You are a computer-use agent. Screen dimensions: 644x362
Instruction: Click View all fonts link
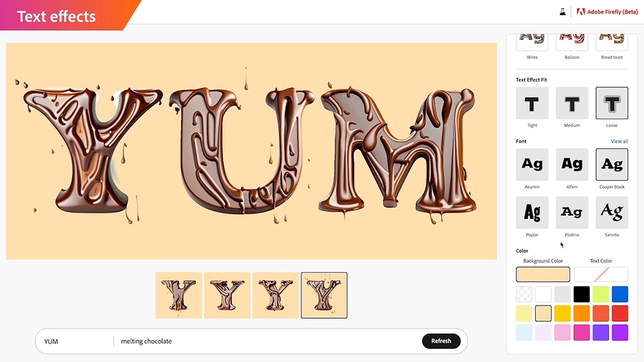tap(619, 141)
